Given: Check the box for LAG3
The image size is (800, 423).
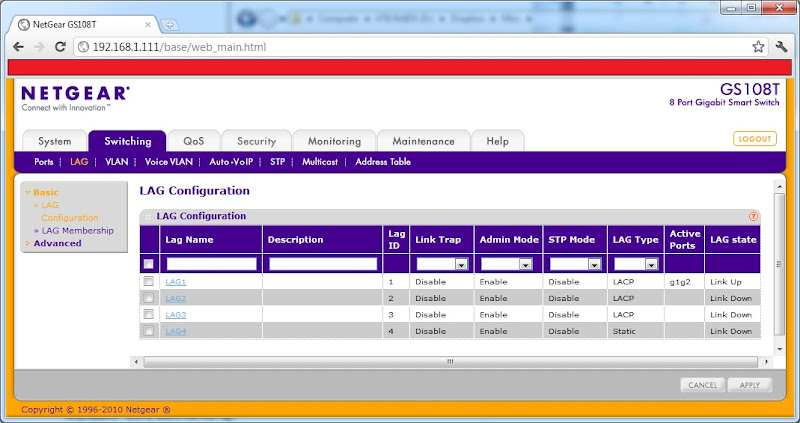Looking at the screenshot, I should 148,314.
